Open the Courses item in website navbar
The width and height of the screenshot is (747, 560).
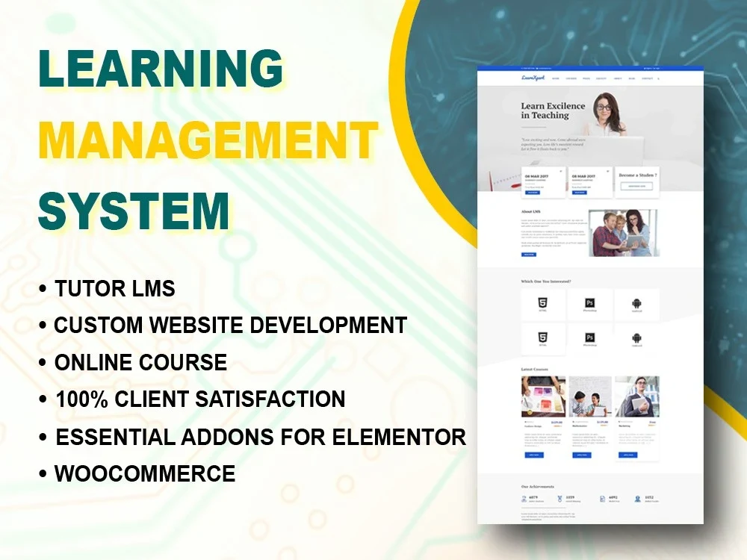(571, 78)
